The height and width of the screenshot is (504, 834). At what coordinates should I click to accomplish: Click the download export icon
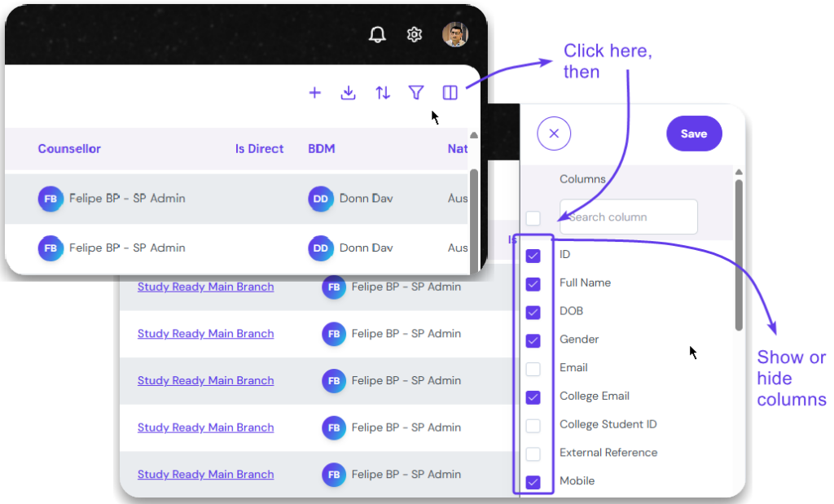coord(349,93)
